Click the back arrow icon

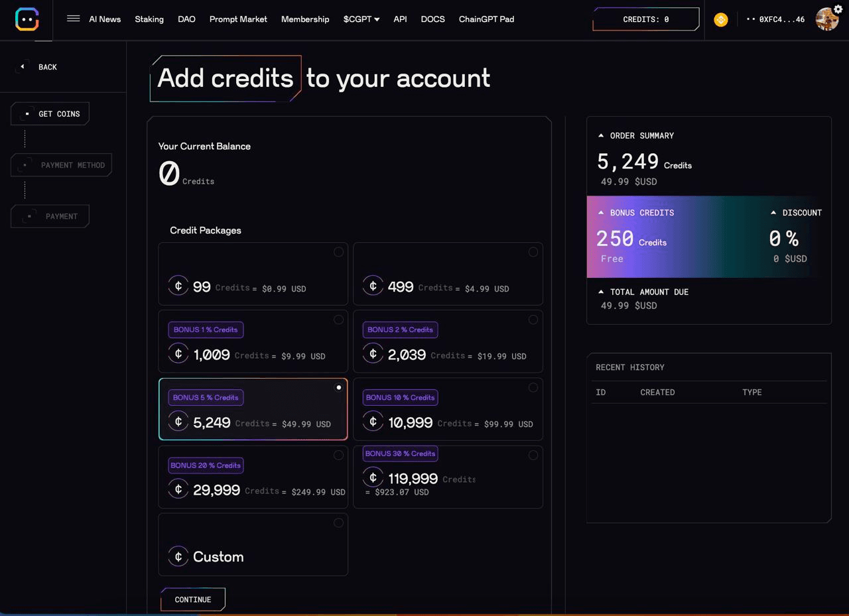pos(23,67)
